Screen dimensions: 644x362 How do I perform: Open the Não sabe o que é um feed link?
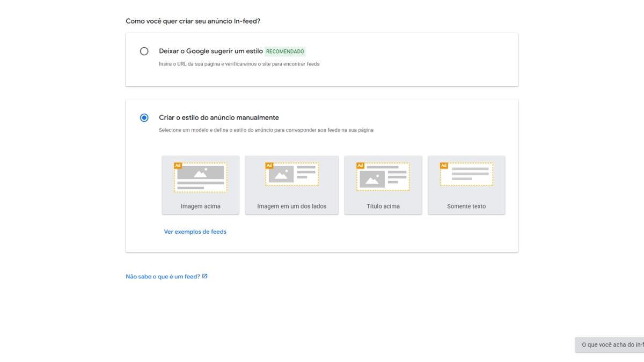[163, 277]
